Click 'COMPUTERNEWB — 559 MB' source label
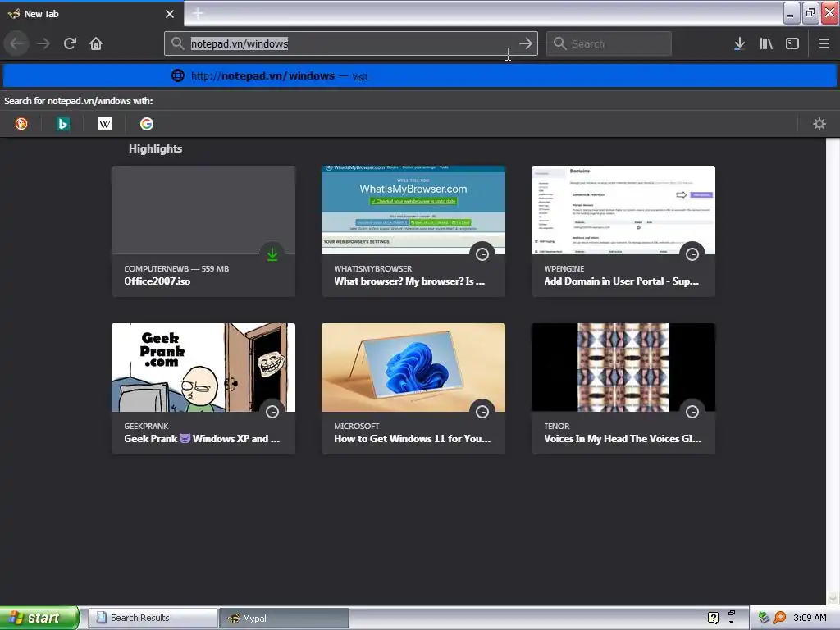 [x=176, y=268]
